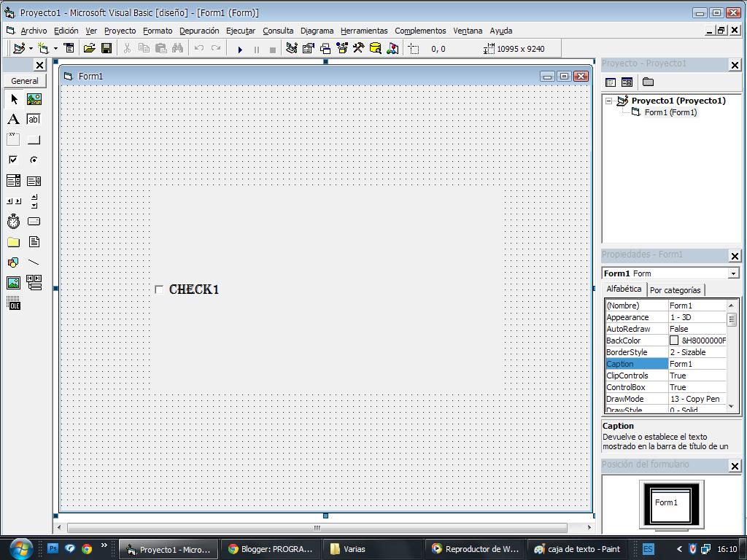Screen dimensions: 747x560
Task: Pick the Timer control from the toolbox
Action: [12, 221]
